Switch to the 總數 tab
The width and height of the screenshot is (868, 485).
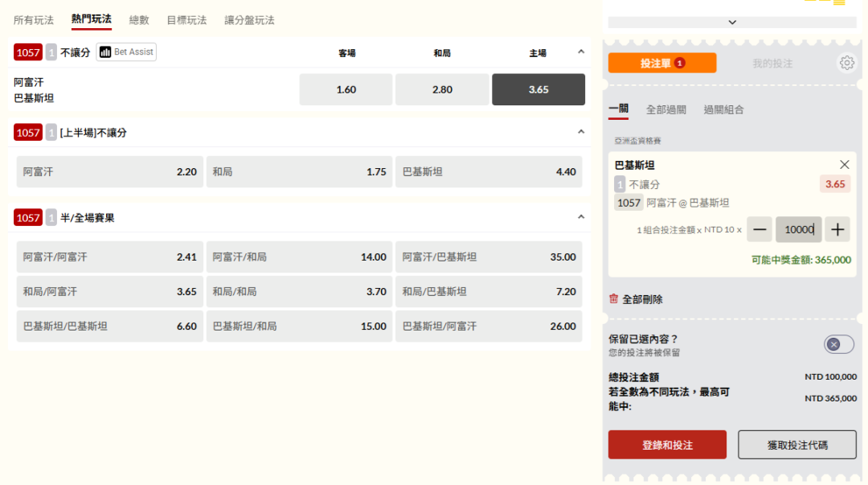pos(139,20)
